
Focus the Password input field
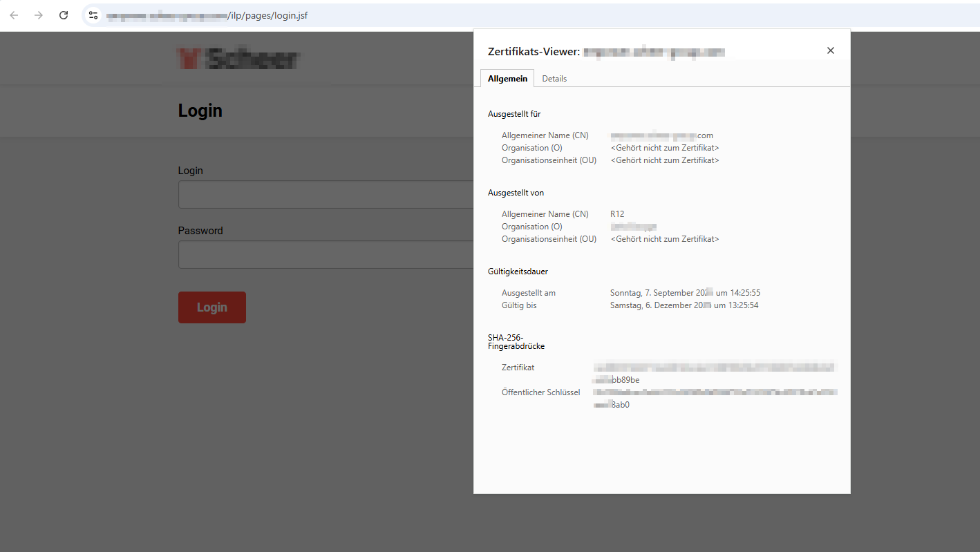point(325,254)
